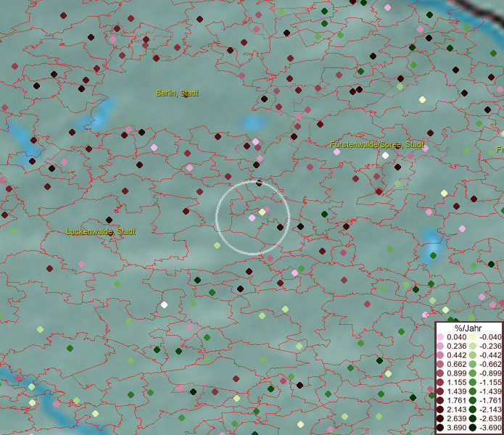Select the 3.690 legend color swatch

point(440,428)
